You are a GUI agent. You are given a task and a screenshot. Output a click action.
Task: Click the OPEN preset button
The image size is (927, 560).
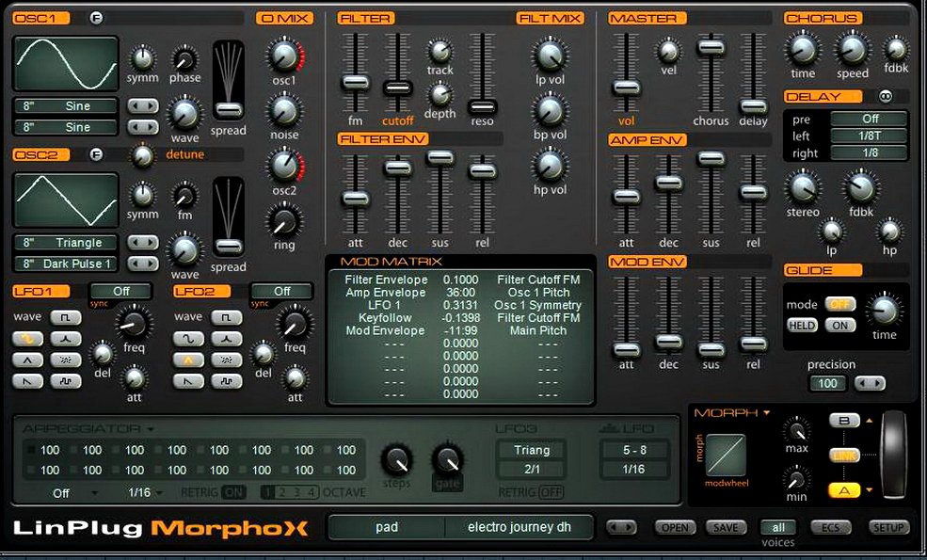(x=675, y=527)
